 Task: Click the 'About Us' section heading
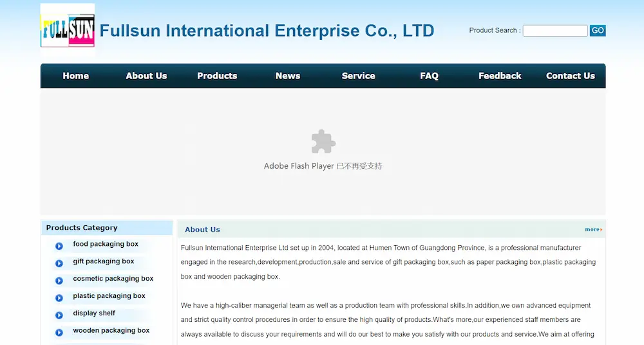(x=202, y=230)
